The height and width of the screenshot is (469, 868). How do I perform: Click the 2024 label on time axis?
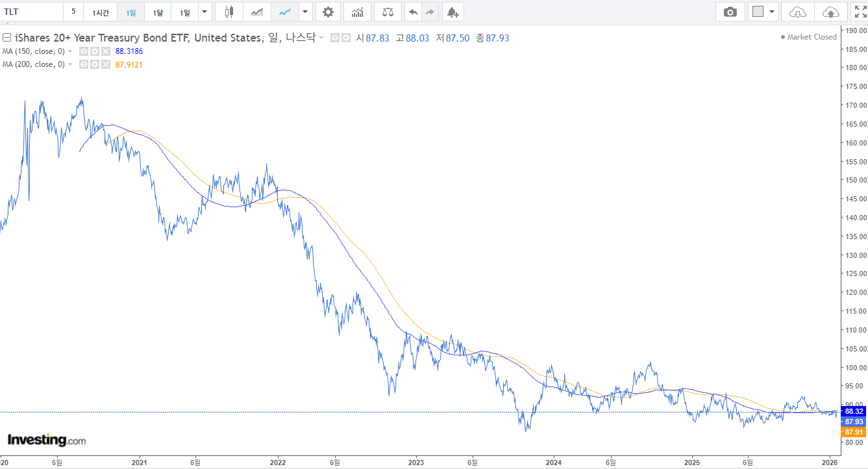(x=554, y=463)
